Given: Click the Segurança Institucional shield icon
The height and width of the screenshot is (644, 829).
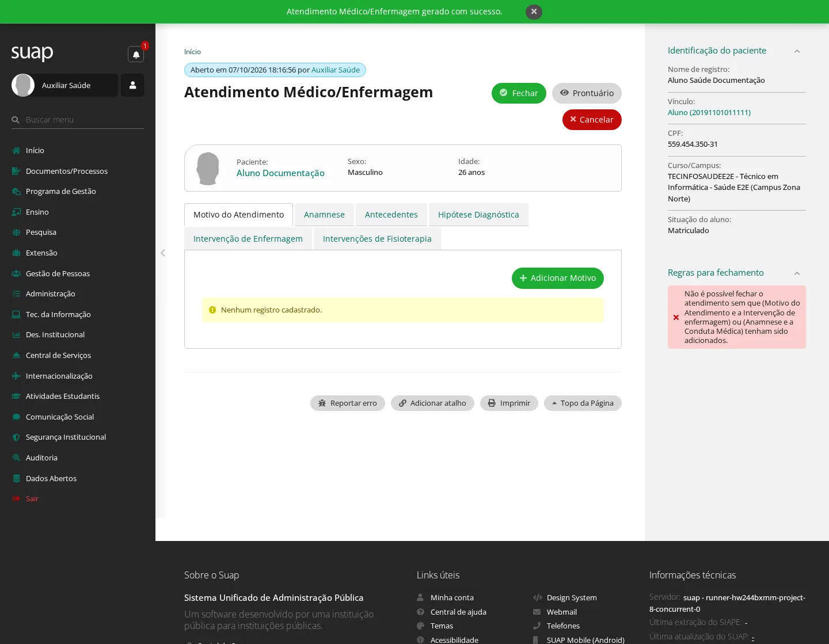Looking at the screenshot, I should click(16, 437).
